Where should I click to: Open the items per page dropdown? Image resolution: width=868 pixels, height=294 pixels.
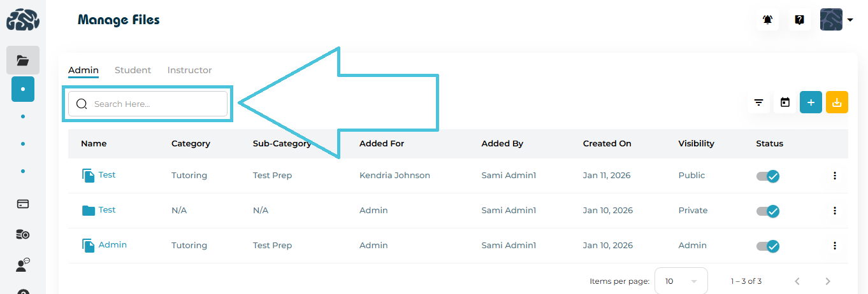point(681,281)
